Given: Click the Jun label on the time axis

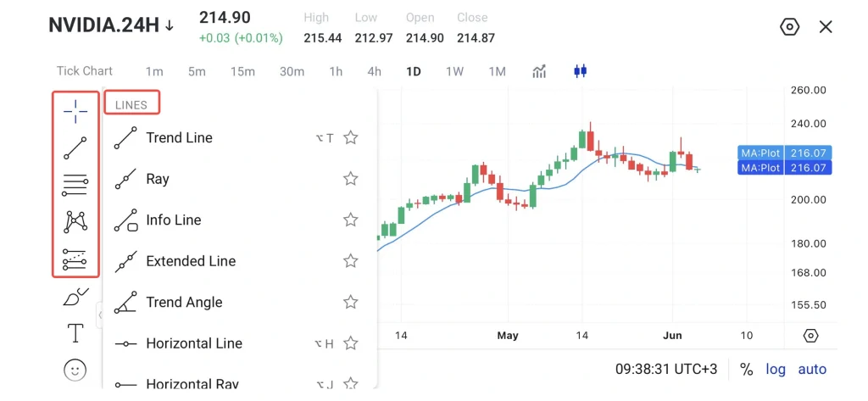Looking at the screenshot, I should coord(673,336).
